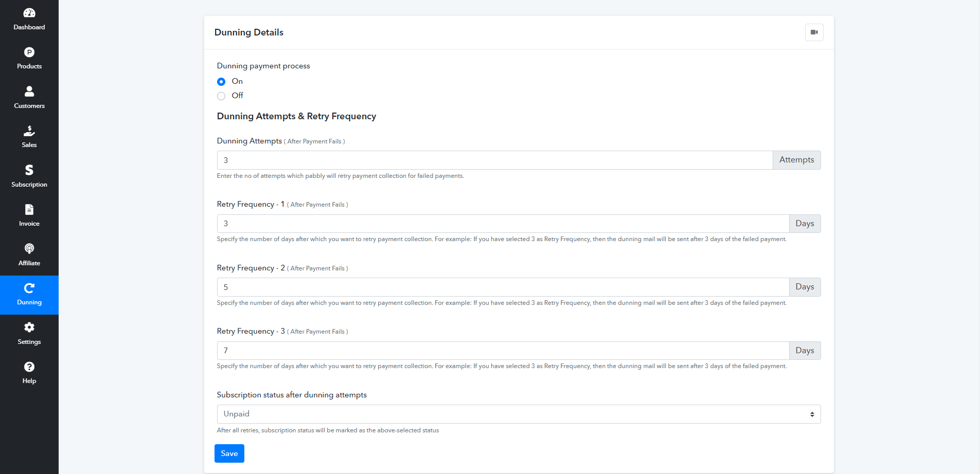Open Help via the question mark icon
Image resolution: width=980 pixels, height=474 pixels.
(29, 367)
